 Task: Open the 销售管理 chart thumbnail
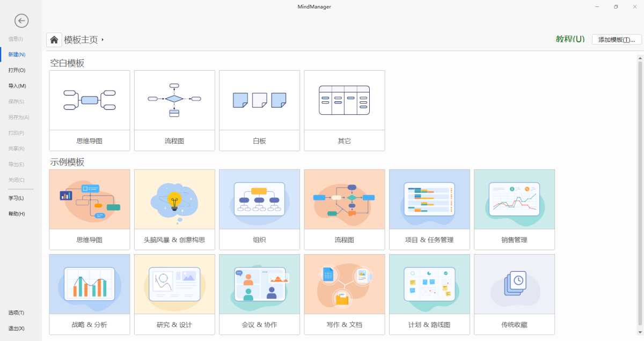pos(514,199)
